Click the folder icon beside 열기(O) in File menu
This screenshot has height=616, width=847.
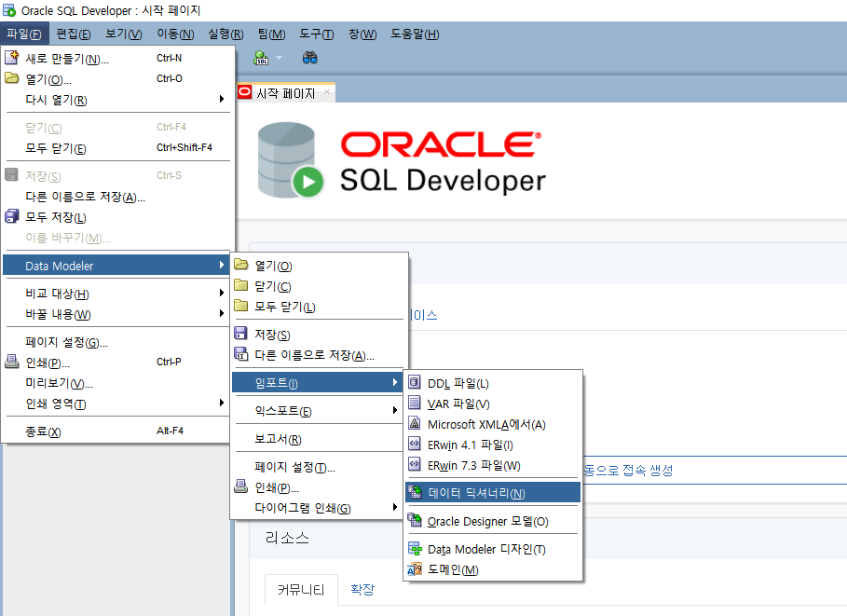(12, 78)
